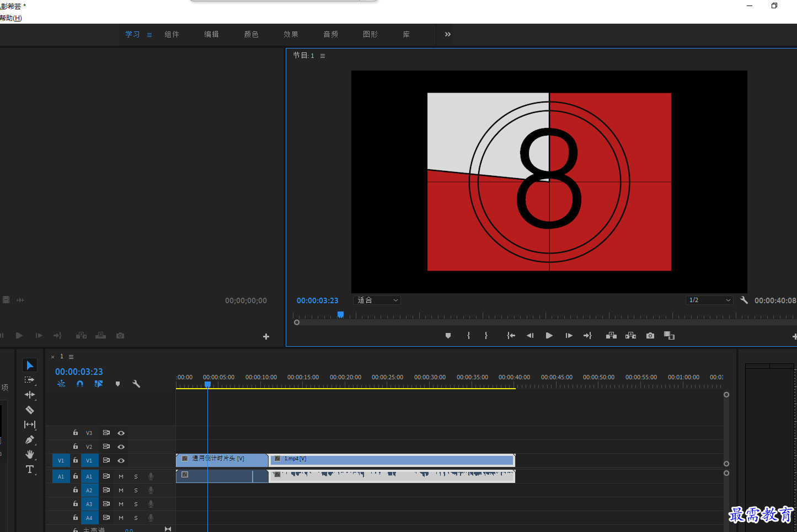This screenshot has width=797, height=532.
Task: Switch to the 学习 workspace
Action: pyautogui.click(x=132, y=34)
